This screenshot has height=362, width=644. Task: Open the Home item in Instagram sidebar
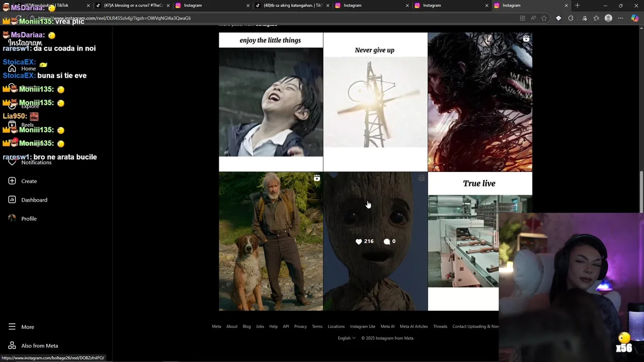coord(23,68)
